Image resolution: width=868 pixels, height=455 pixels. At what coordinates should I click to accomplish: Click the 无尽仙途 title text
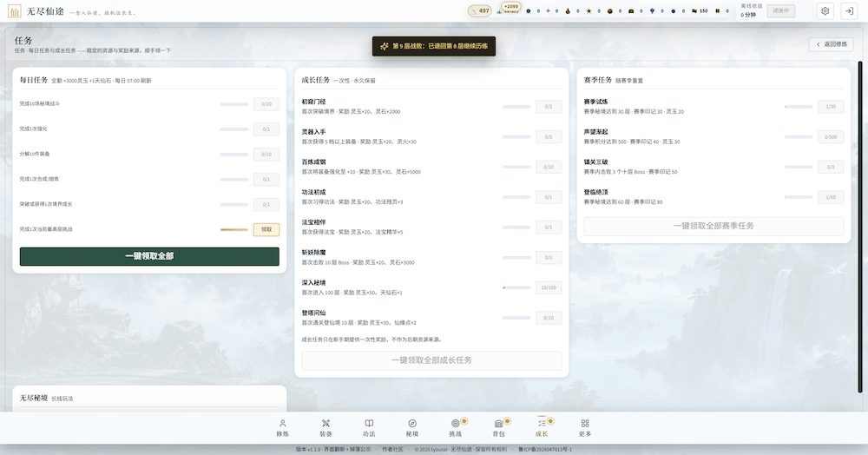point(45,11)
